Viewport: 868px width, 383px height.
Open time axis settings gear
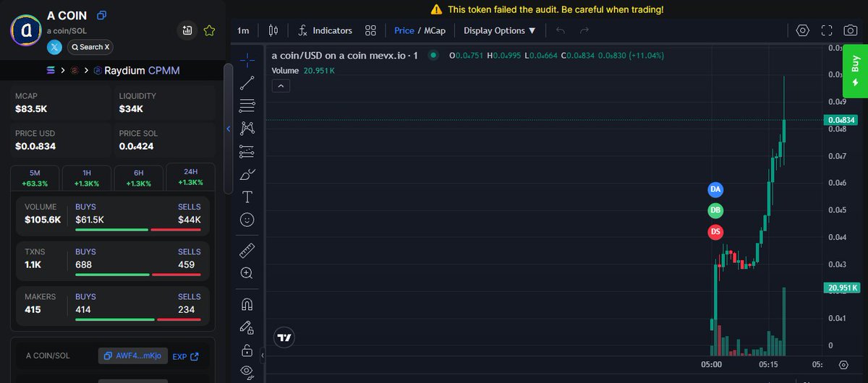(843, 365)
